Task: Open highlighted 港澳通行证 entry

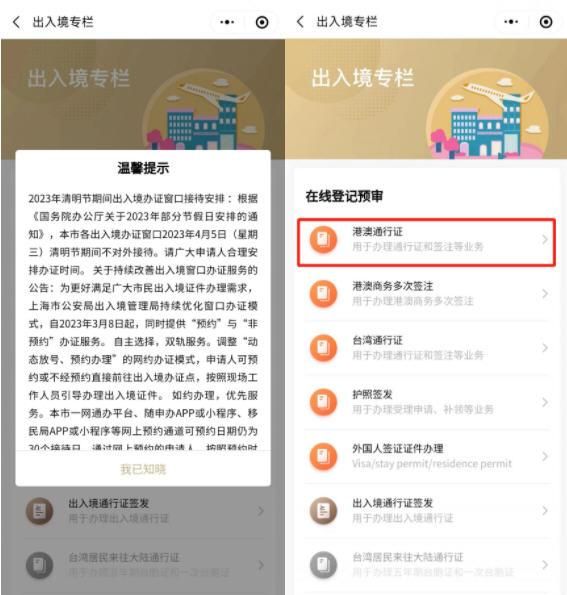Action: click(x=427, y=242)
